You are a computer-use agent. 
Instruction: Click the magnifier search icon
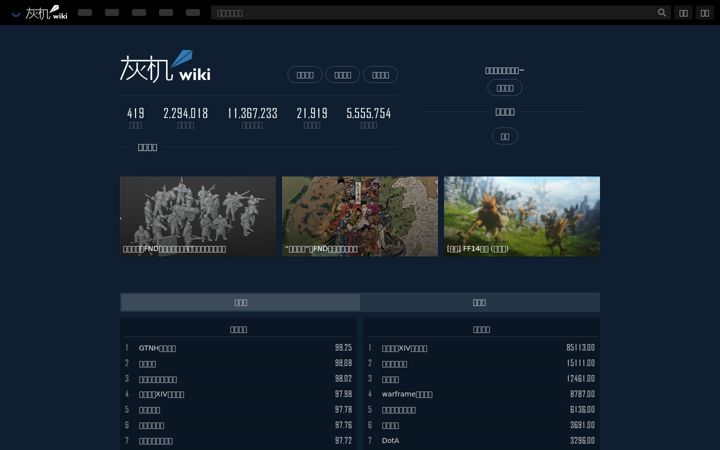coord(662,12)
